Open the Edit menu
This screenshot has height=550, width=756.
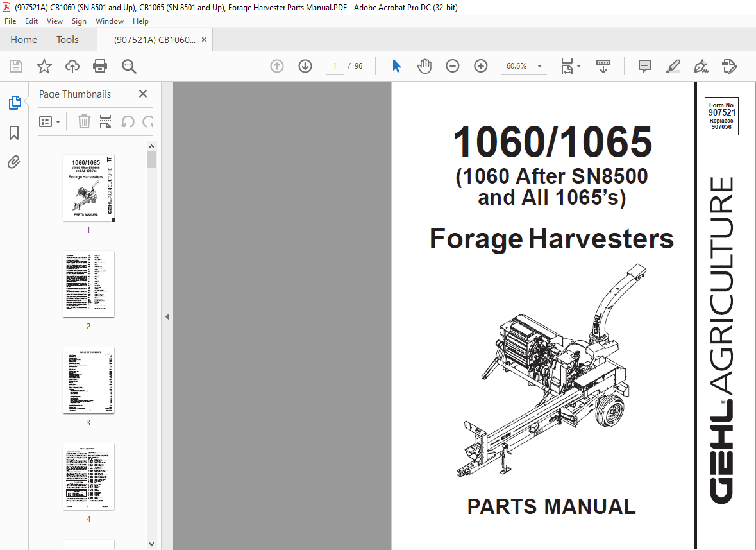(x=31, y=21)
